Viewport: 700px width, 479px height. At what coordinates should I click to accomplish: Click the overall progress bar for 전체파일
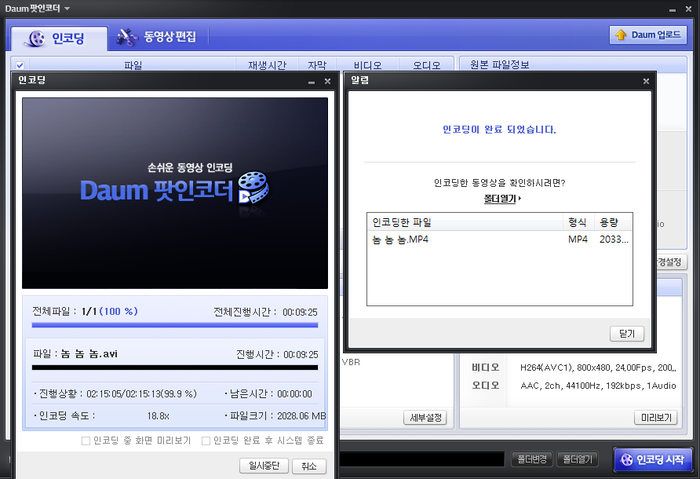pyautogui.click(x=175, y=325)
